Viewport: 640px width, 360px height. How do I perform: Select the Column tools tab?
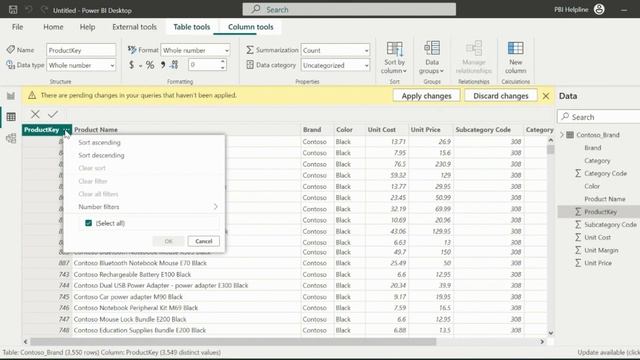[251, 27]
